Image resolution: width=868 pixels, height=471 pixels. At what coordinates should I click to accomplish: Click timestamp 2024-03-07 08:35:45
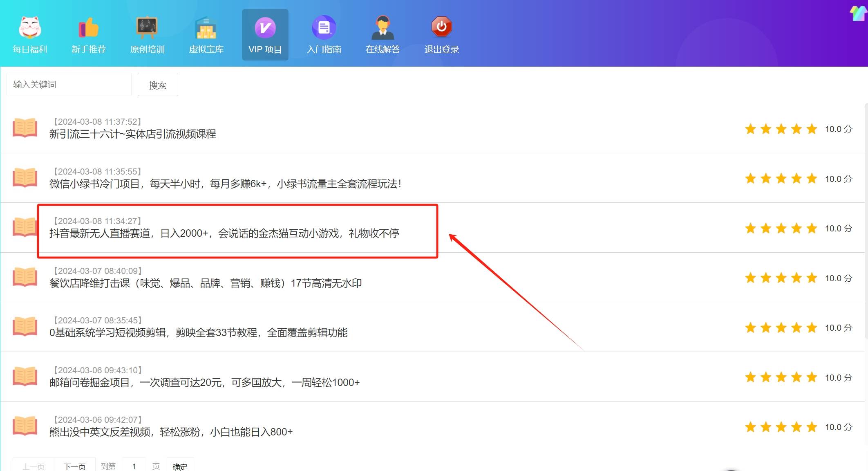tap(98, 321)
